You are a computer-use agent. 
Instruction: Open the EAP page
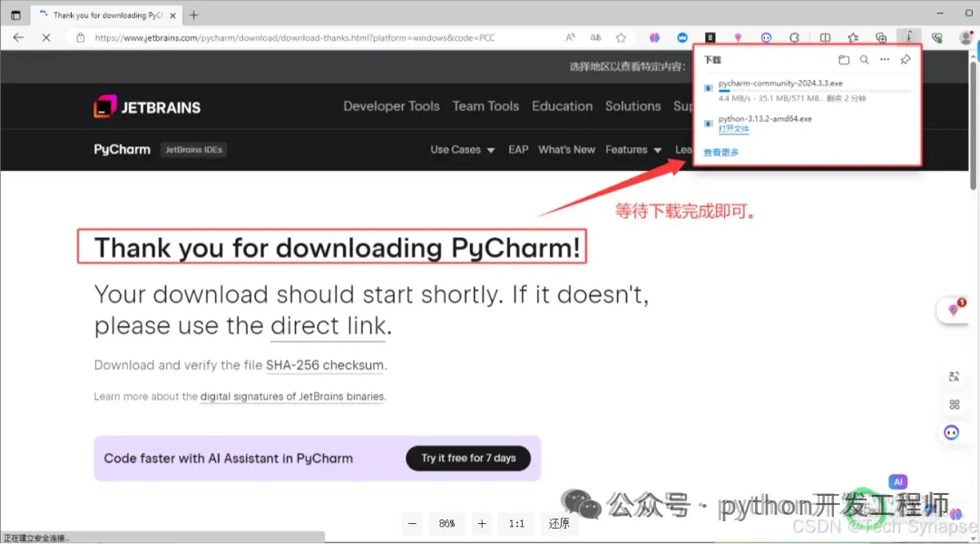pos(518,150)
